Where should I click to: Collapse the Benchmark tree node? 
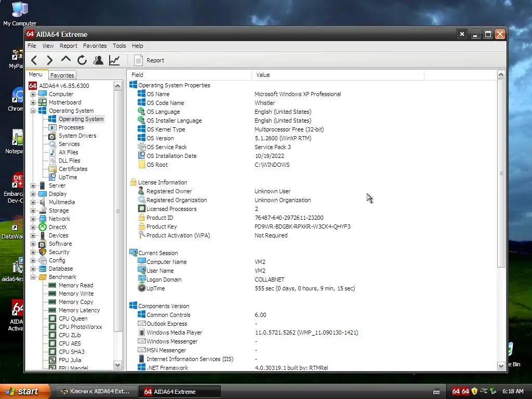(33, 277)
